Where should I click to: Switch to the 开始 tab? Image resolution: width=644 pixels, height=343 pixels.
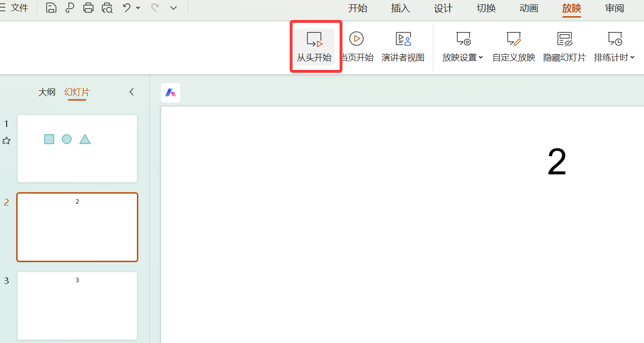click(x=358, y=9)
